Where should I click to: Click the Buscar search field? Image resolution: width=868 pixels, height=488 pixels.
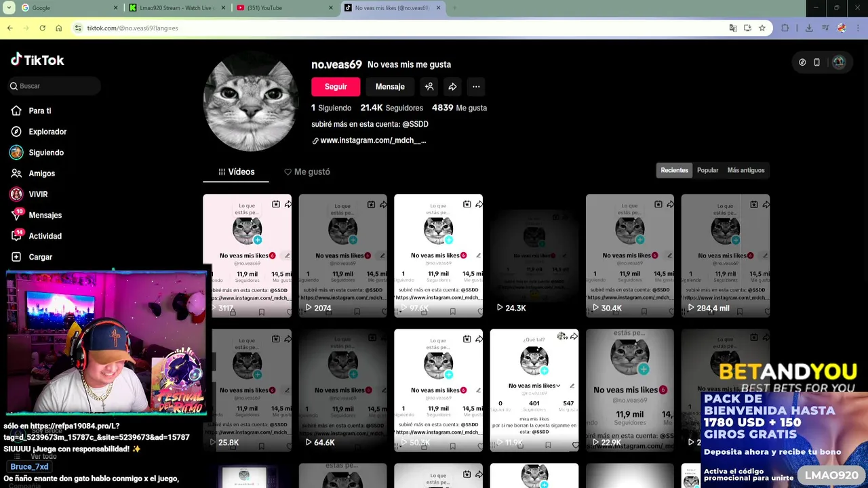coord(54,86)
